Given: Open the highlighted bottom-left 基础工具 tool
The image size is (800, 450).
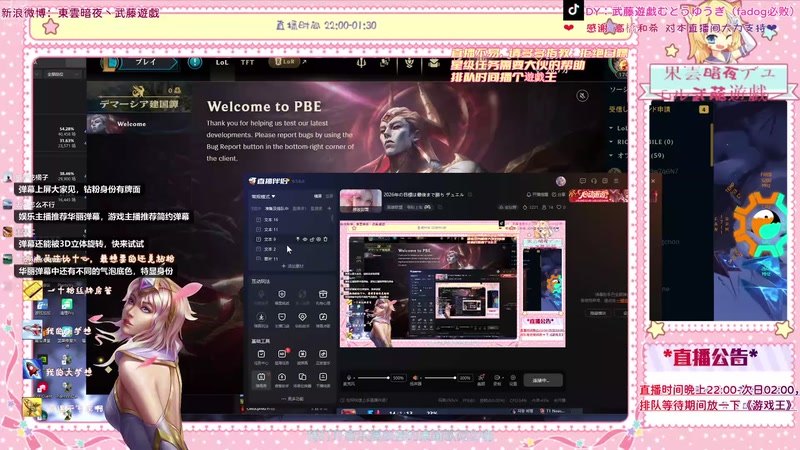Looking at the screenshot, I should [x=261, y=379].
